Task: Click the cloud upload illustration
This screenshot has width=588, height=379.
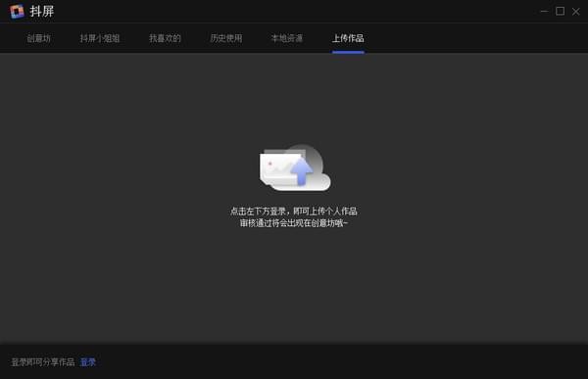Action: 295,167
